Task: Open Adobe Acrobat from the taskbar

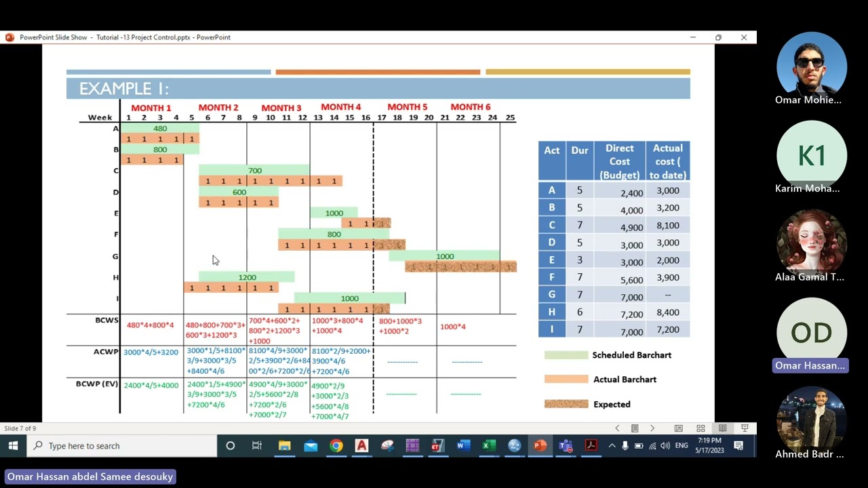Action: click(591, 445)
